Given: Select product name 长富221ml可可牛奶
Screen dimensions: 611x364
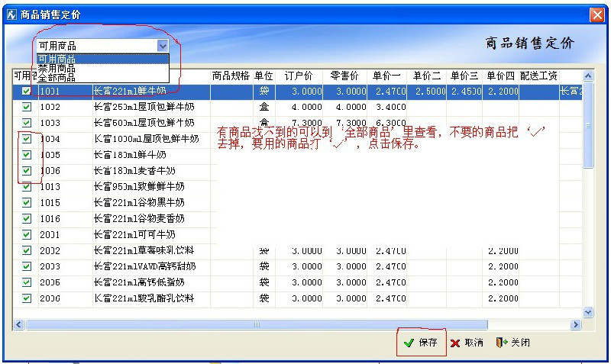Looking at the screenshot, I should [x=134, y=234].
